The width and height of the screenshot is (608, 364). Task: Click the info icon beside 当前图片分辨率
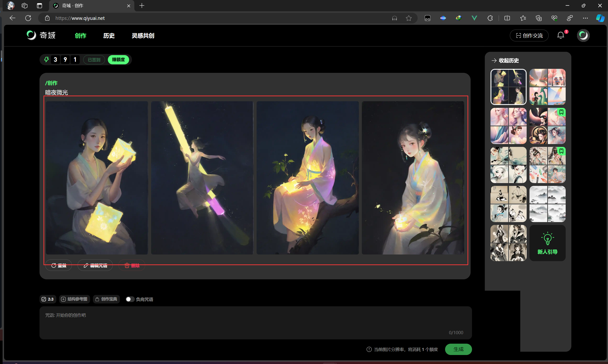(369, 349)
